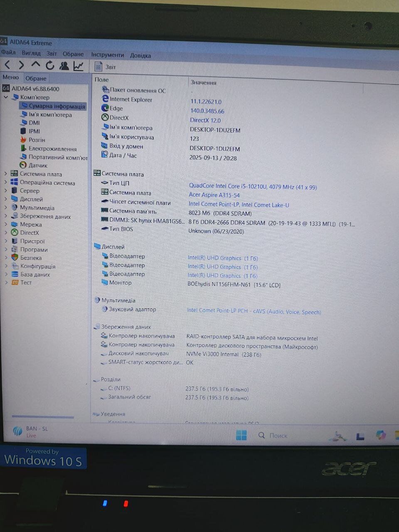This screenshot has height=532, width=399.
Task: Expand the Збереження даних tree node
Action: 6,216
